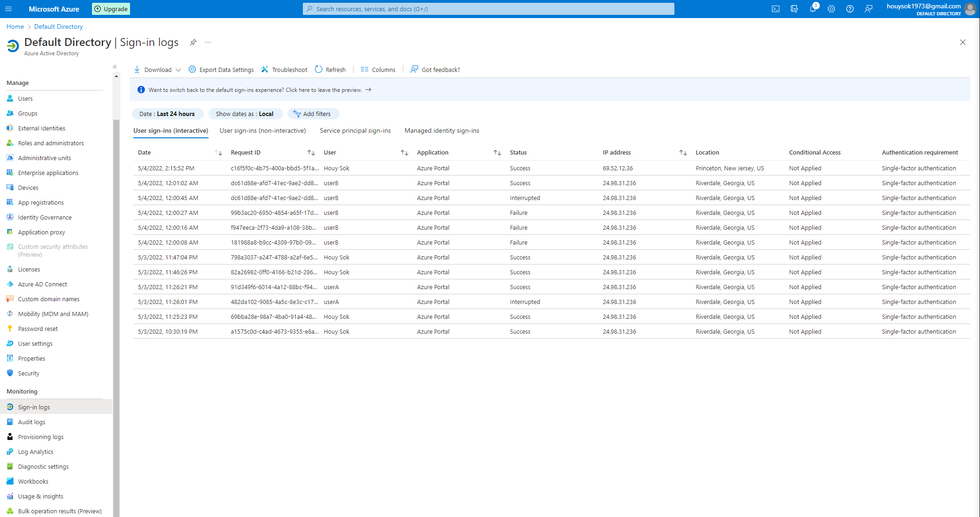Image resolution: width=980 pixels, height=517 pixels.
Task: Click the Home breadcrumb link
Action: pos(15,26)
